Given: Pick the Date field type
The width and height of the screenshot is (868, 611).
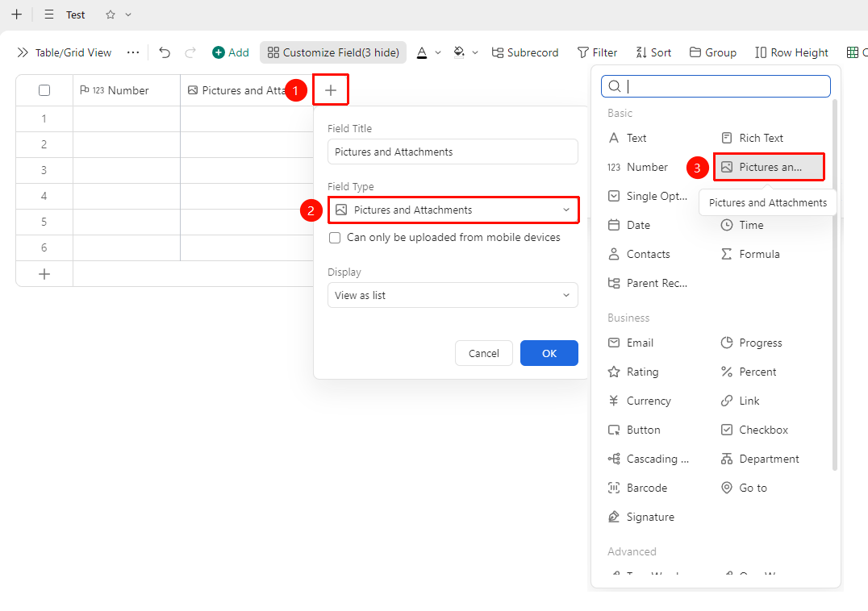Looking at the screenshot, I should (x=629, y=225).
